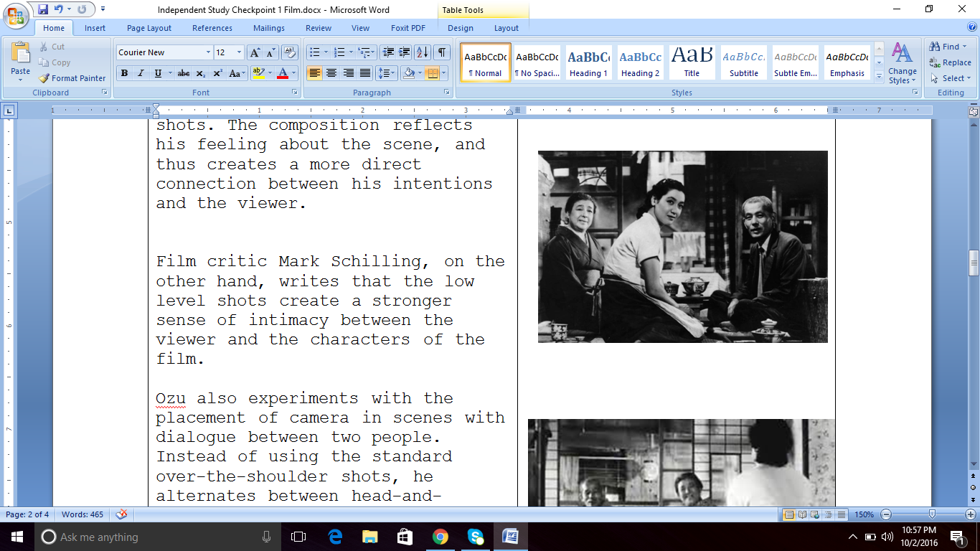980x551 pixels.
Task: Justify paragraph text
Action: 364,73
